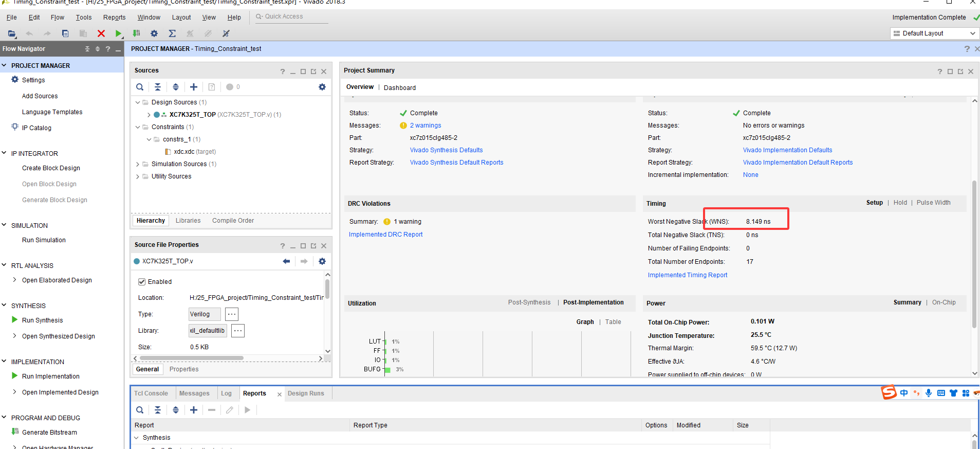Switch to Properties tab in Source File Properties
Screen dimensions: 980x449
pyautogui.click(x=184, y=369)
